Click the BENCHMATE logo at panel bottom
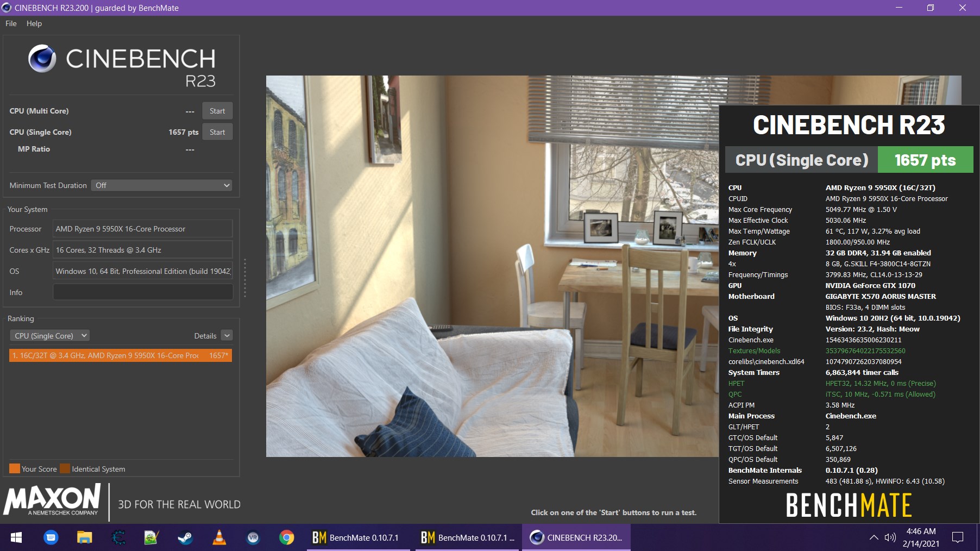 click(x=849, y=505)
